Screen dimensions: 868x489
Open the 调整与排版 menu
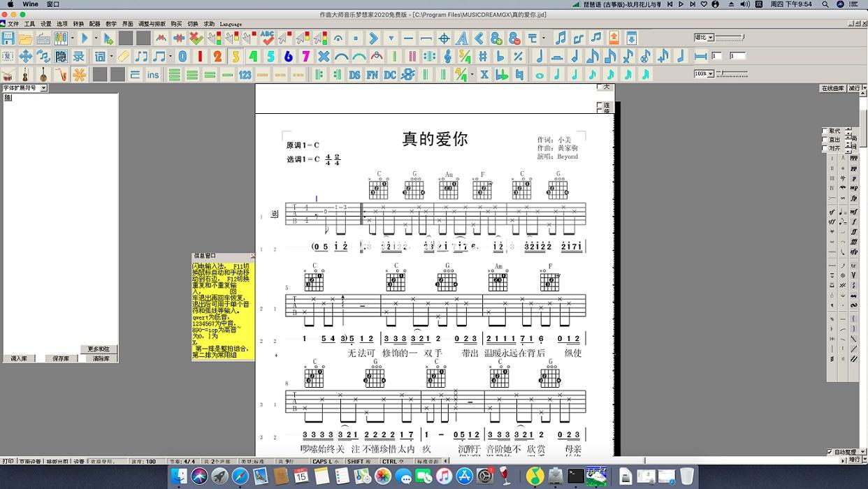click(152, 24)
